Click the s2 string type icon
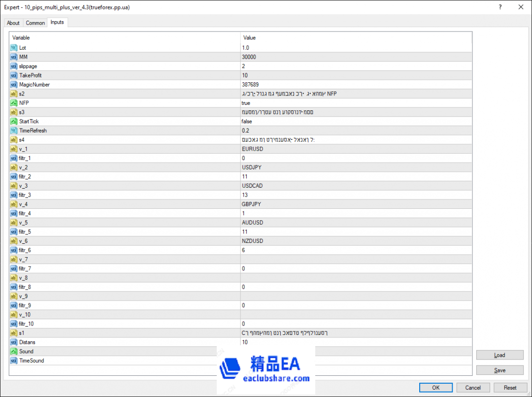This screenshot has width=532, height=397. click(14, 94)
